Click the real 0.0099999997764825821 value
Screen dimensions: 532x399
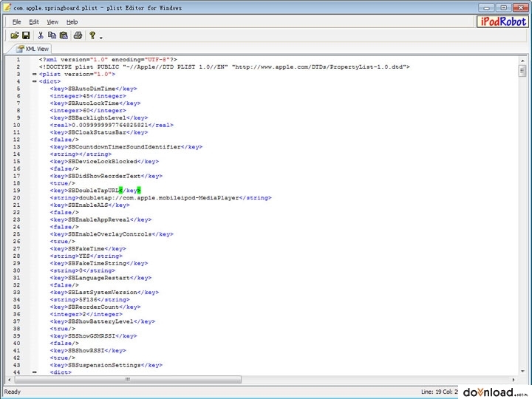pos(112,125)
